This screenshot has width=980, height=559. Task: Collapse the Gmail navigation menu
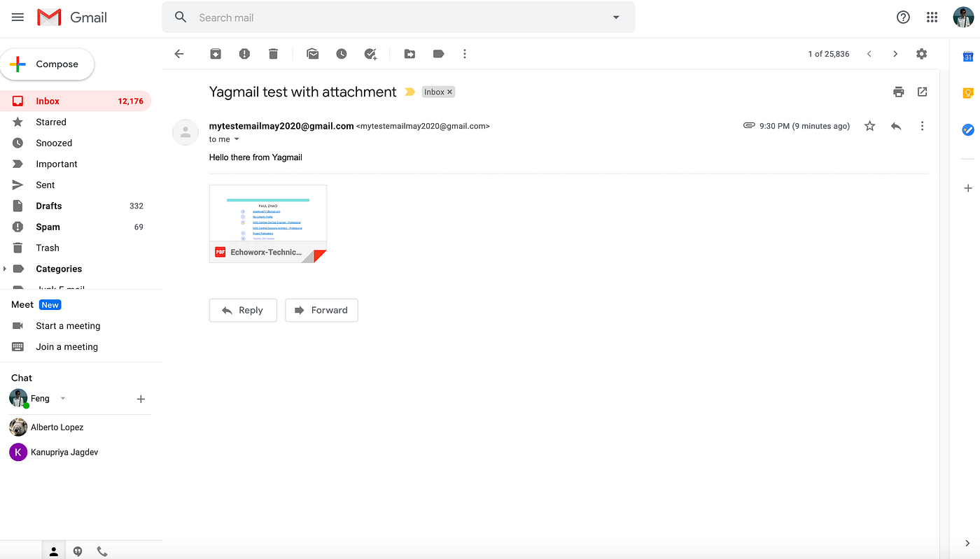(x=17, y=17)
